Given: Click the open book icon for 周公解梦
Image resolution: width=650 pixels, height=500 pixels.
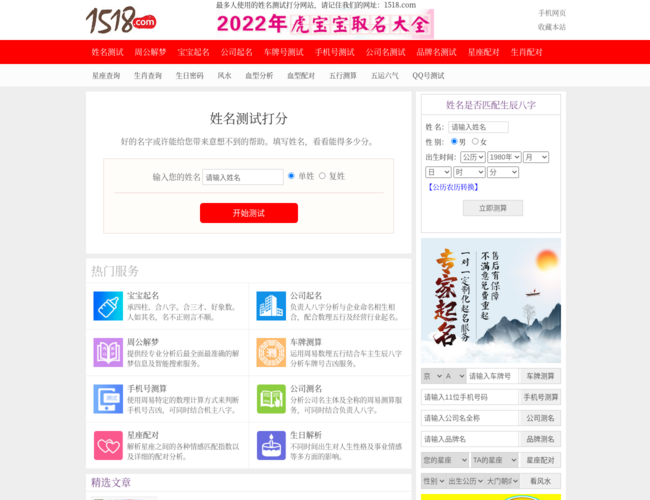Looking at the screenshot, I should coord(108,352).
